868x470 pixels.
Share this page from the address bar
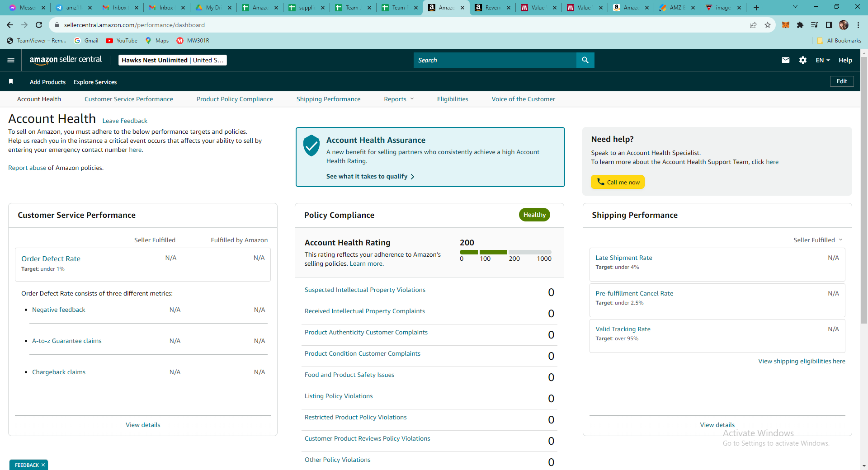[753, 25]
